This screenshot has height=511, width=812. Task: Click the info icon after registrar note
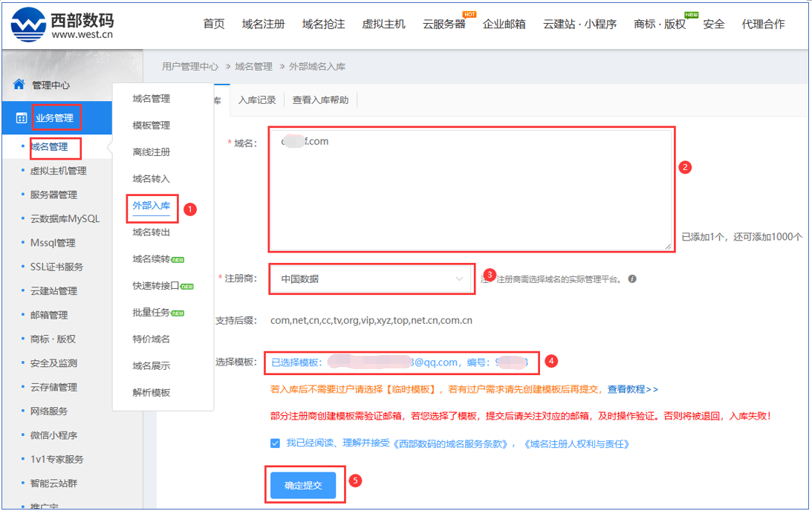pos(632,279)
